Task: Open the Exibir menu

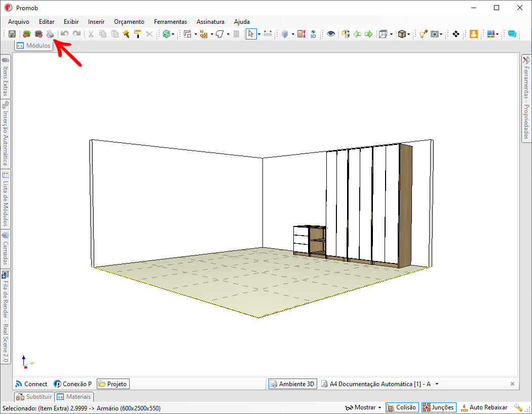Action: pos(71,22)
